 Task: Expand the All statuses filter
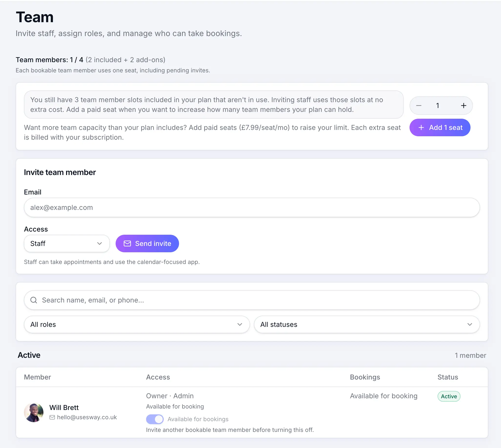coord(367,324)
